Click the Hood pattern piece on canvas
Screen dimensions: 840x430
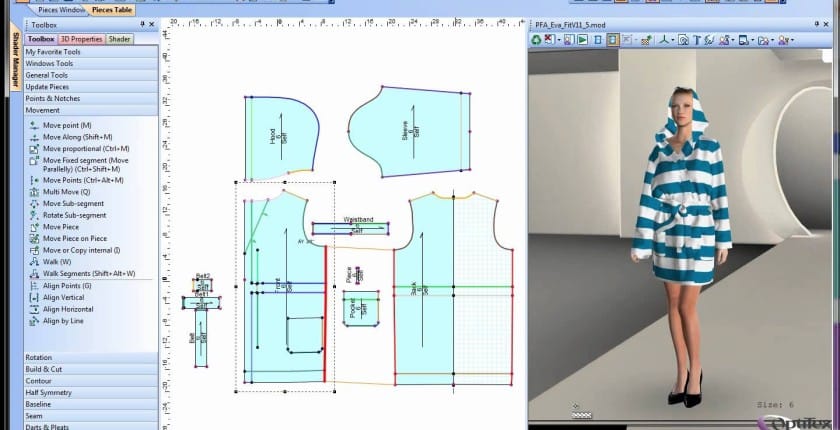(280, 135)
